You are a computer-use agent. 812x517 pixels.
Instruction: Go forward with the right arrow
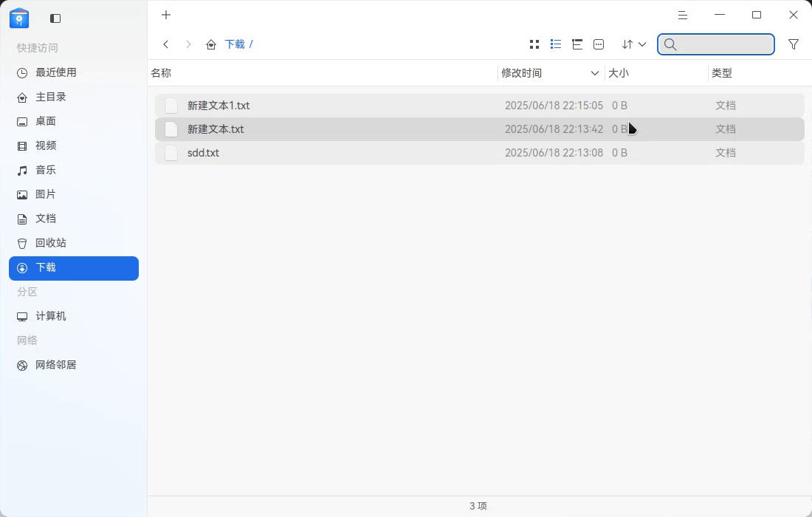[188, 44]
